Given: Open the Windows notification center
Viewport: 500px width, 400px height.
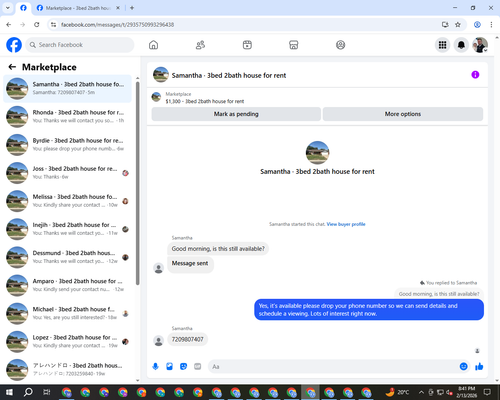Looking at the screenshot, I should [487, 392].
